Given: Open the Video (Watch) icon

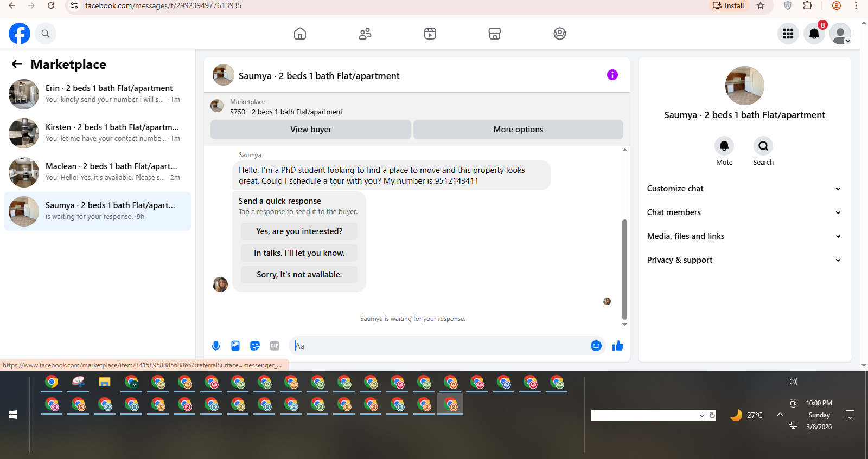Looking at the screenshot, I should click(x=430, y=34).
